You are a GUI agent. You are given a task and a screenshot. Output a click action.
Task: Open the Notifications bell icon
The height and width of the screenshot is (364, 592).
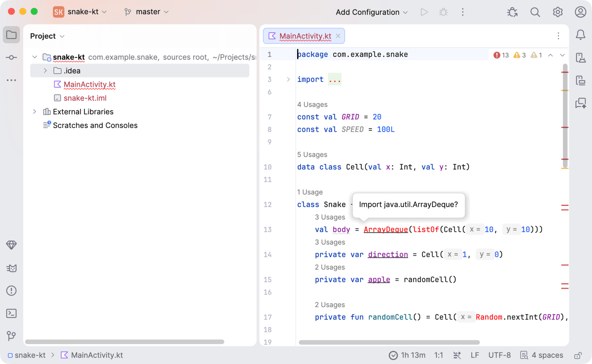point(580,35)
